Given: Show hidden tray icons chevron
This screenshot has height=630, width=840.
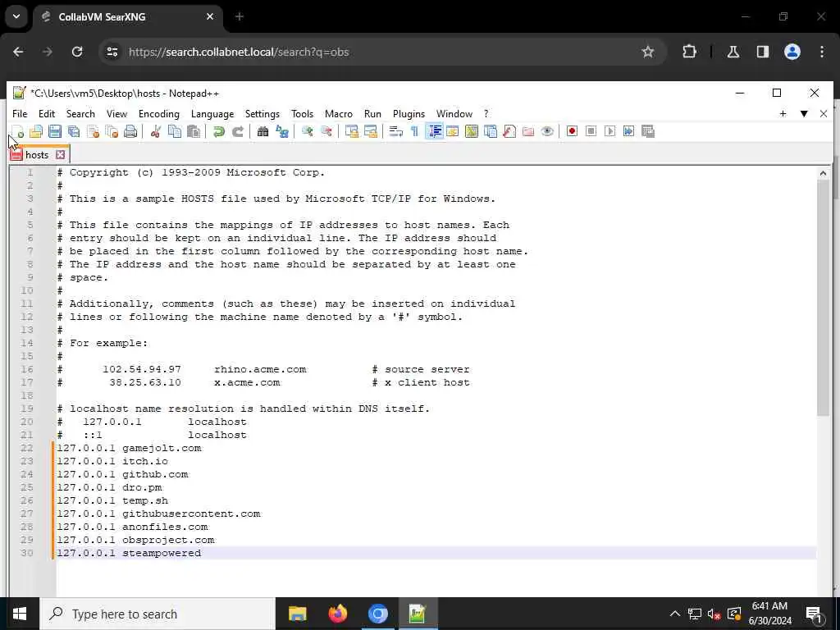Looking at the screenshot, I should click(675, 614).
